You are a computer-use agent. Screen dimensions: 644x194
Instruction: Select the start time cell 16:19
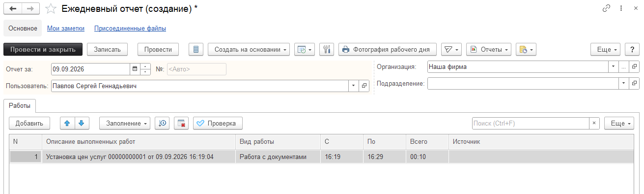coord(342,157)
